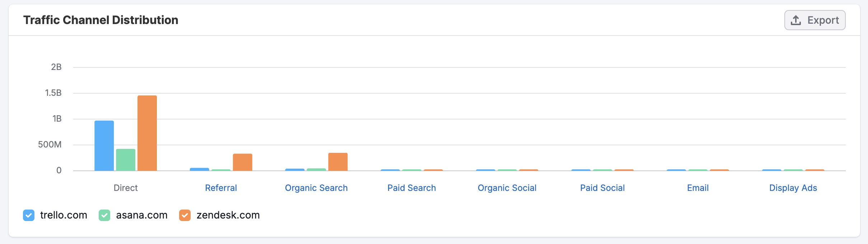Select the Display Ads channel link
868x244 pixels.
[793, 188]
